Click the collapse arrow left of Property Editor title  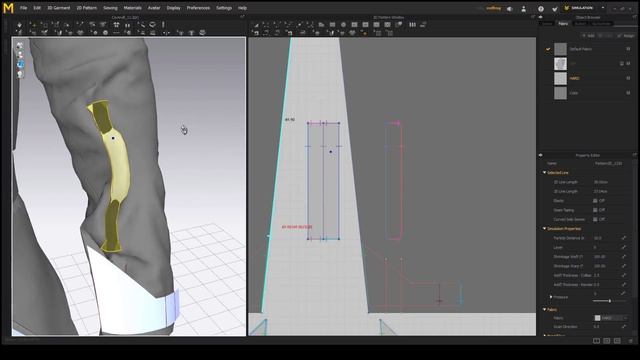tap(541, 155)
